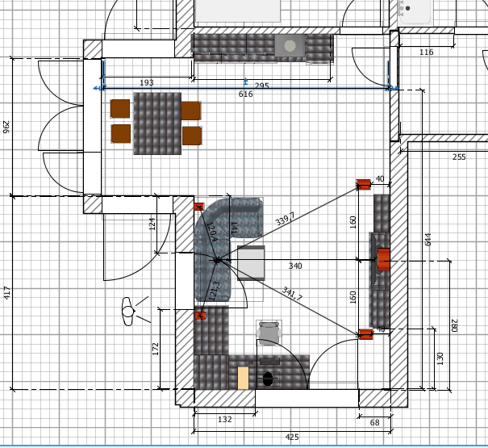The width and height of the screenshot is (488, 448).
Task: Select the top-left brown dining chair
Action: 120,108
